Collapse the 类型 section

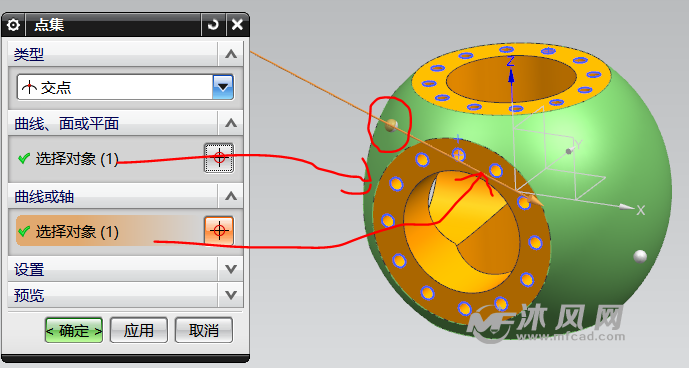pyautogui.click(x=231, y=54)
